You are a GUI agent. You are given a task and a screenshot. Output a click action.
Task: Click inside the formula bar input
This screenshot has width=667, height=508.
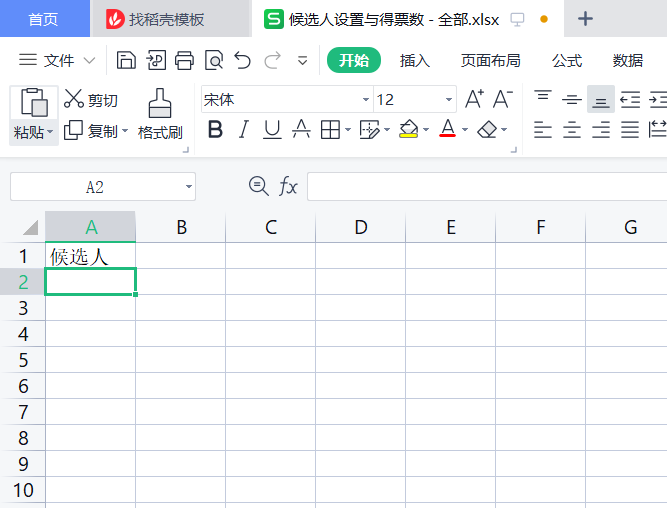pyautogui.click(x=487, y=186)
